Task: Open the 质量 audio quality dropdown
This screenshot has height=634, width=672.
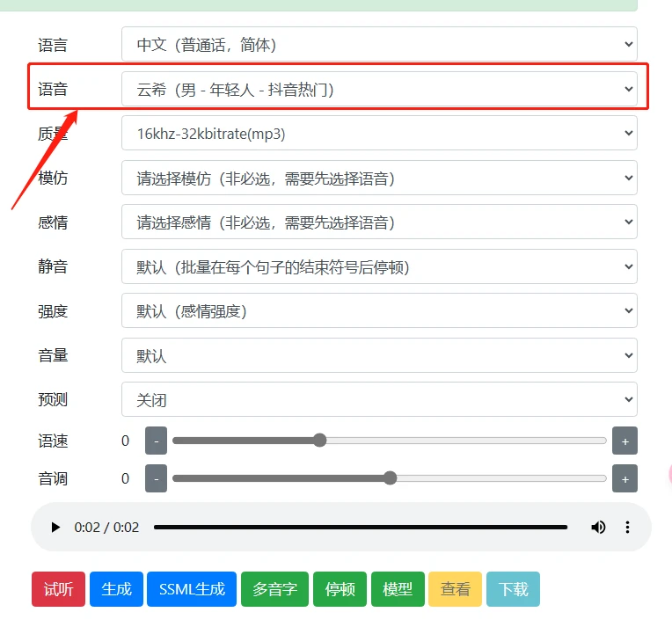Action: point(378,134)
